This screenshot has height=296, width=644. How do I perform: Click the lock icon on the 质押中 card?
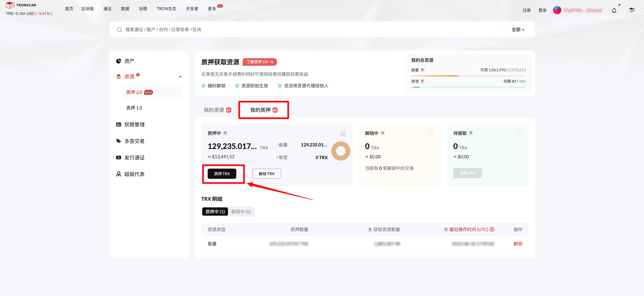[x=343, y=133]
